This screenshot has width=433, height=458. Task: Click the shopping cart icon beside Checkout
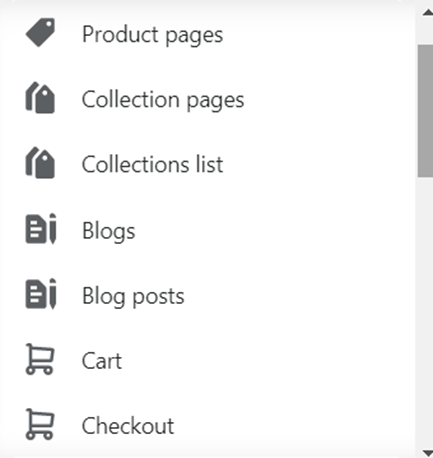pyautogui.click(x=40, y=424)
